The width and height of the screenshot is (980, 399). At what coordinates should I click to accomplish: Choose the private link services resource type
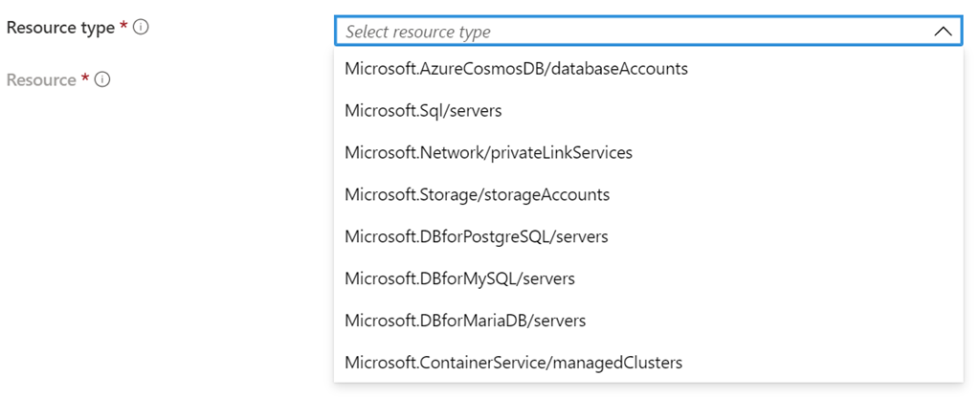(x=488, y=153)
